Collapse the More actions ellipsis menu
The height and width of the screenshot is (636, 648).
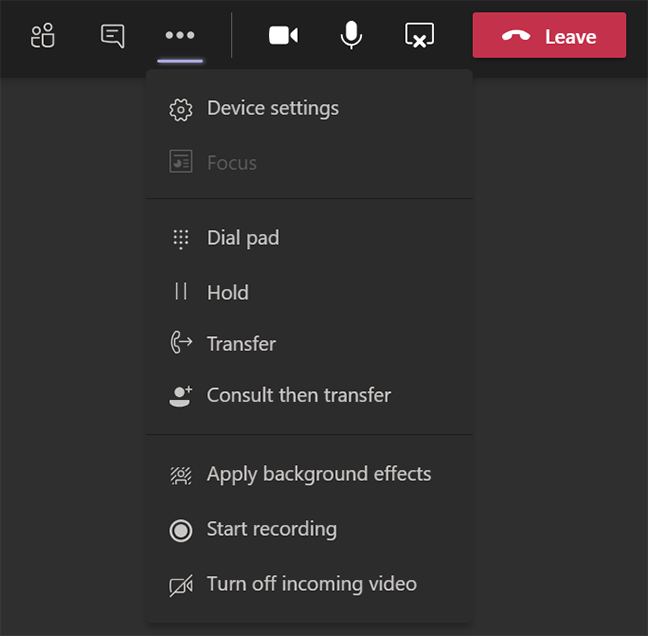tap(180, 36)
